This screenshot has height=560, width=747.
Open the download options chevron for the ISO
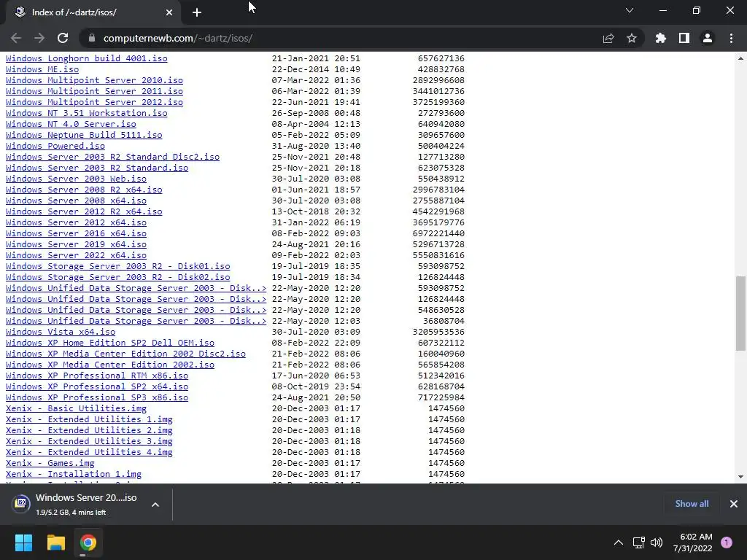coord(155,505)
